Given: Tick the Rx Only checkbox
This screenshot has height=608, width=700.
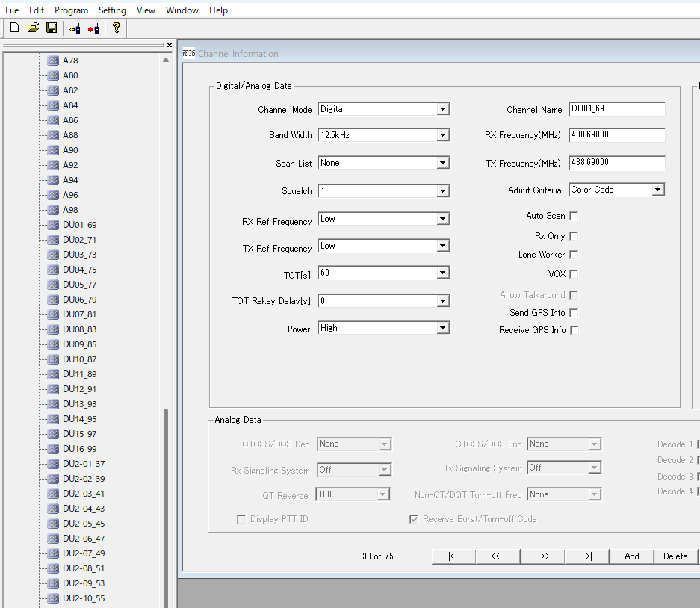Looking at the screenshot, I should [574, 235].
